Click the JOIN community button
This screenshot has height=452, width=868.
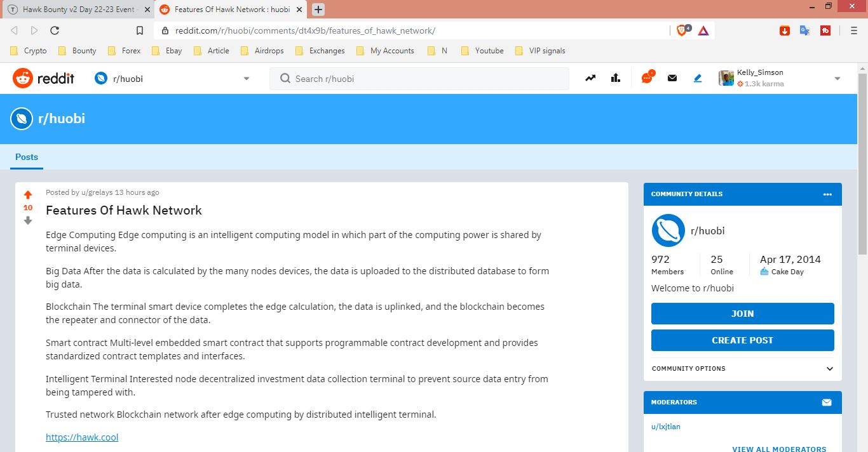tap(742, 314)
